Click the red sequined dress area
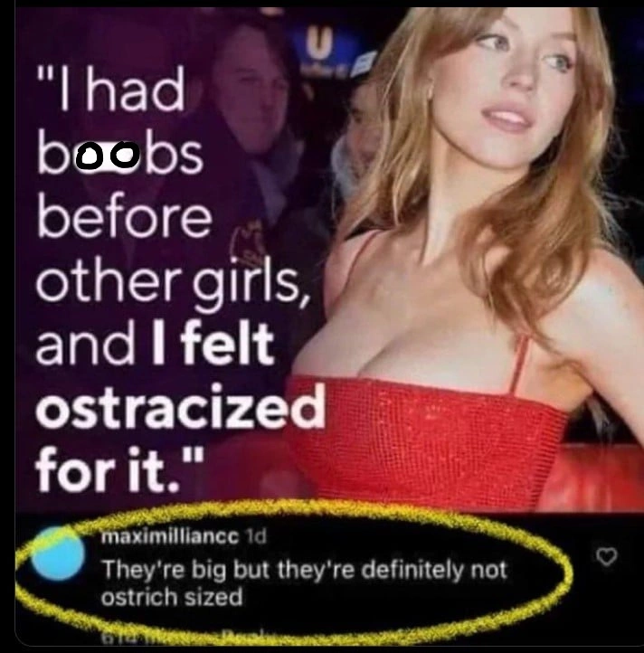The width and height of the screenshot is (644, 653). coord(429,441)
